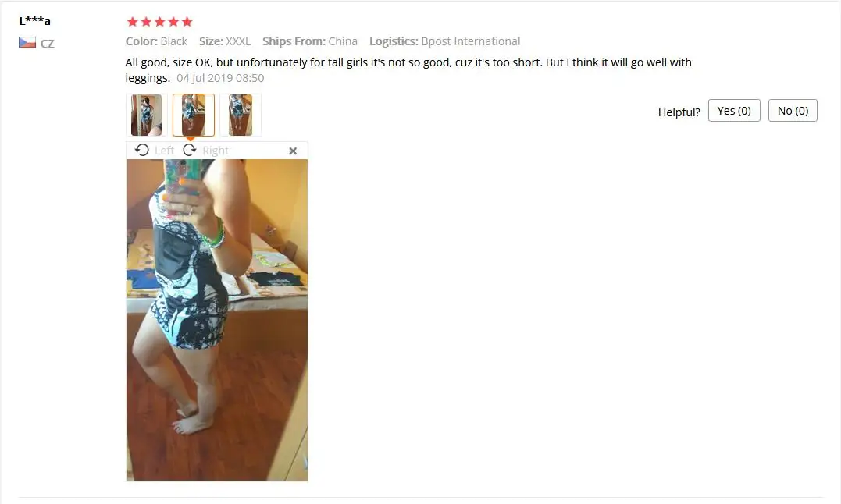
Task: Click the enlarged mirror selfie photo
Action: (x=217, y=320)
